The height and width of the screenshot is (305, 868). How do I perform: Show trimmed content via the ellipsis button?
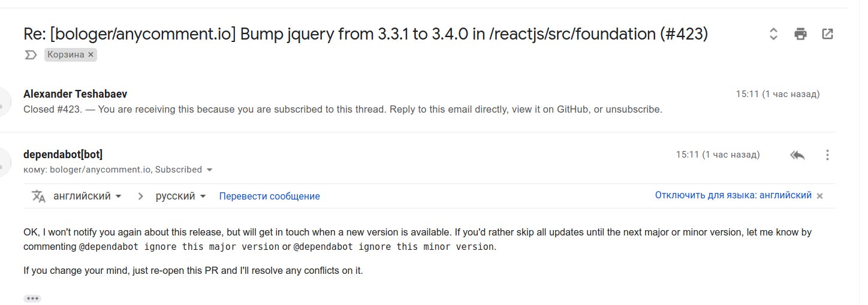point(32,298)
